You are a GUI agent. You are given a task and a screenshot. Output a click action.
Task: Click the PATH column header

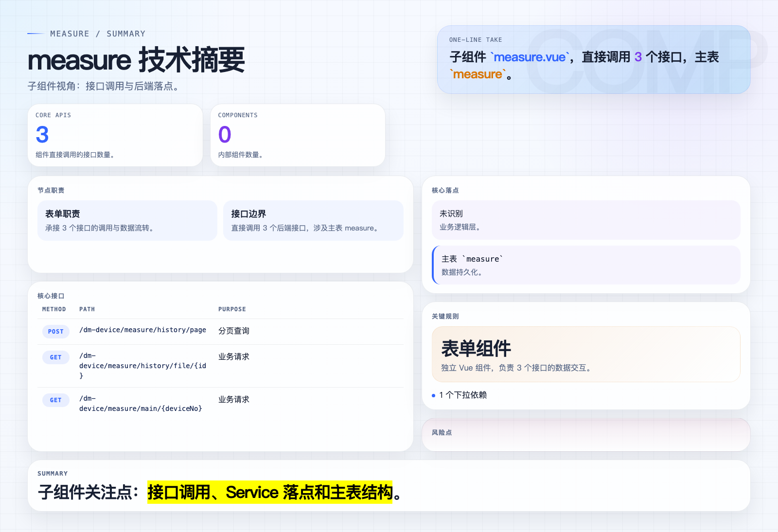pyautogui.click(x=87, y=309)
